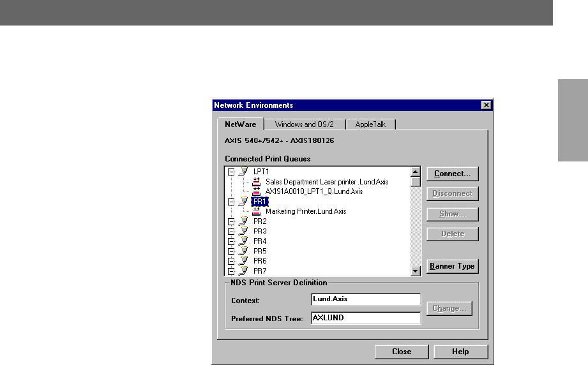
Task: Click the Marketing Printer queue icon
Action: 257,211
